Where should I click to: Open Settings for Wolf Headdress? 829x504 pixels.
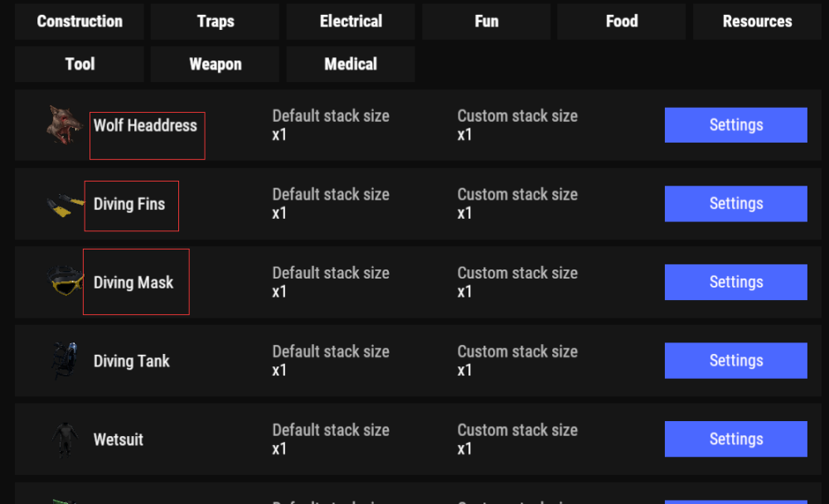point(735,125)
